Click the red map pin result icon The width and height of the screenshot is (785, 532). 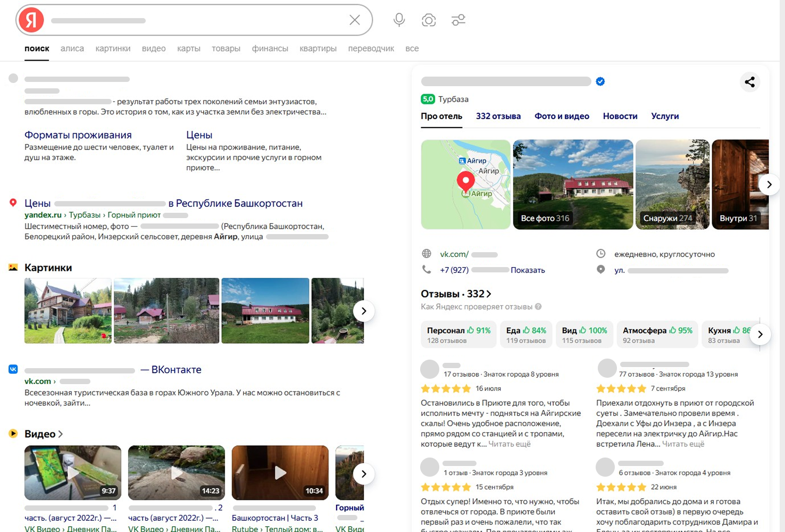[x=13, y=203]
